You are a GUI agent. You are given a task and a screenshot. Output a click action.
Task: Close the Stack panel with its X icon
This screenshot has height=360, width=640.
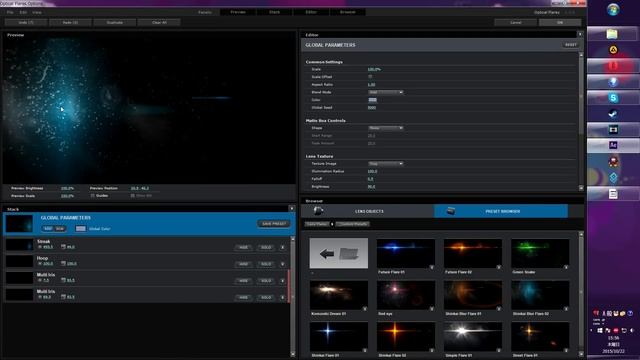pos(291,209)
